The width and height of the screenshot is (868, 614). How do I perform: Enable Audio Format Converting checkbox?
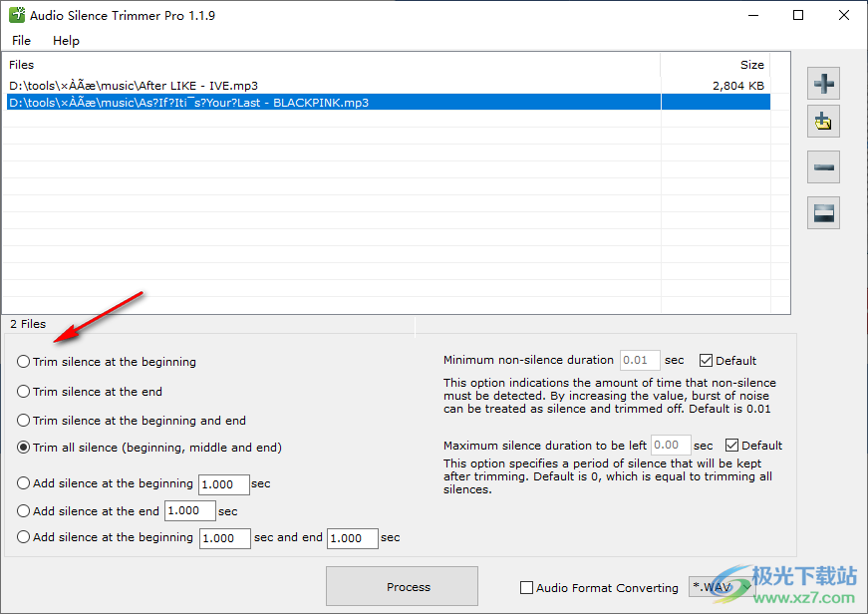click(527, 588)
